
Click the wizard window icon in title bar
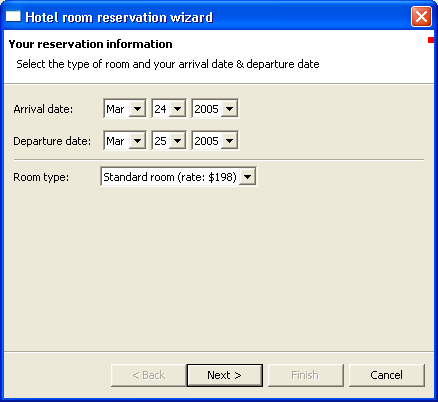pyautogui.click(x=13, y=16)
